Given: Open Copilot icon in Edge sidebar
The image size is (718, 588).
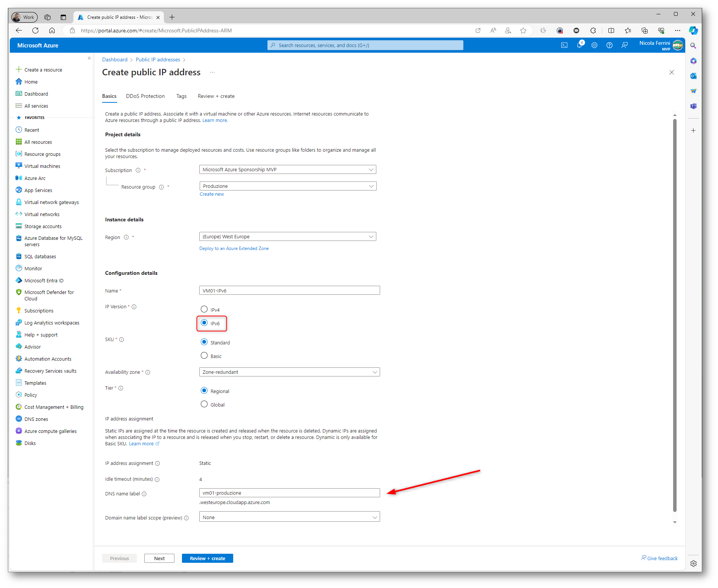Looking at the screenshot, I should 693,30.
